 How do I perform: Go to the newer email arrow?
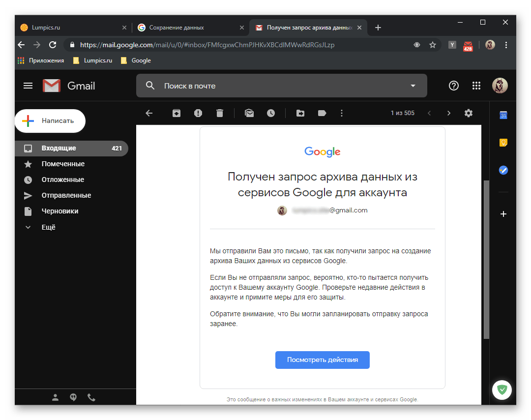tap(429, 113)
